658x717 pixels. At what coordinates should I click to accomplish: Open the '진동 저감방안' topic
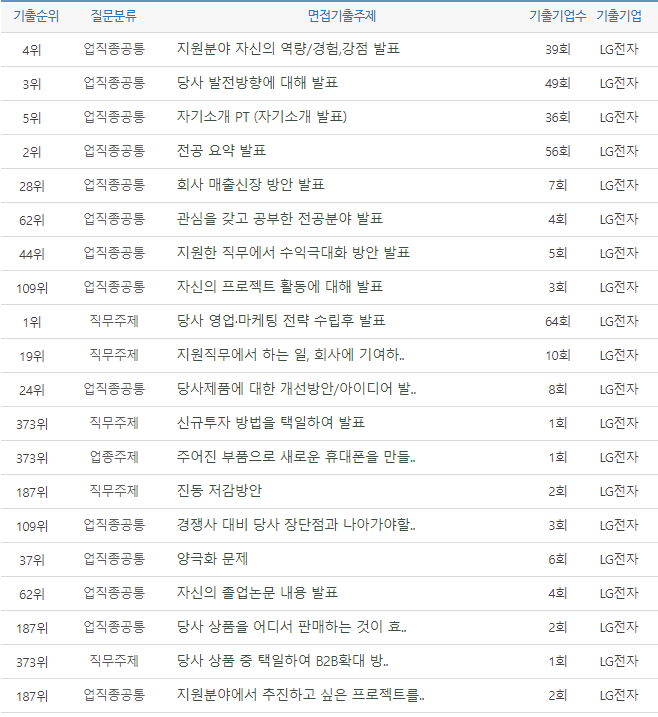click(219, 491)
